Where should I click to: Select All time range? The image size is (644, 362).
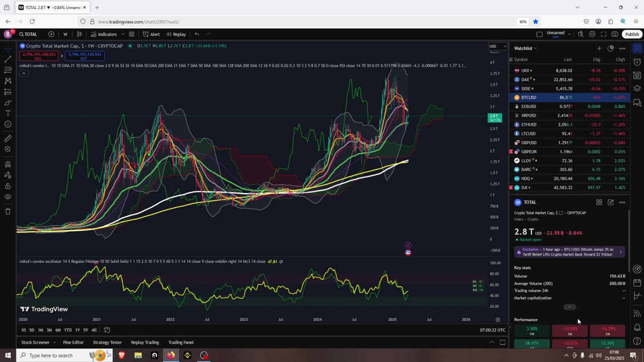(x=94, y=330)
